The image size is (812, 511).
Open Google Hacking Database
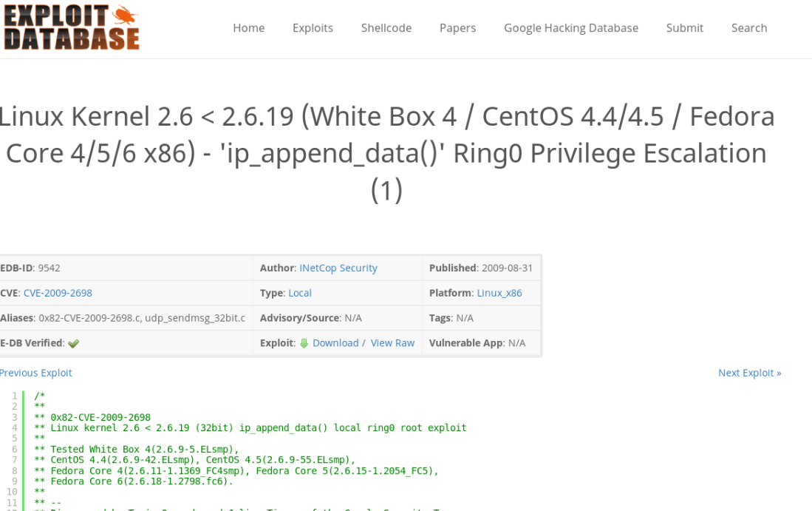(x=570, y=28)
